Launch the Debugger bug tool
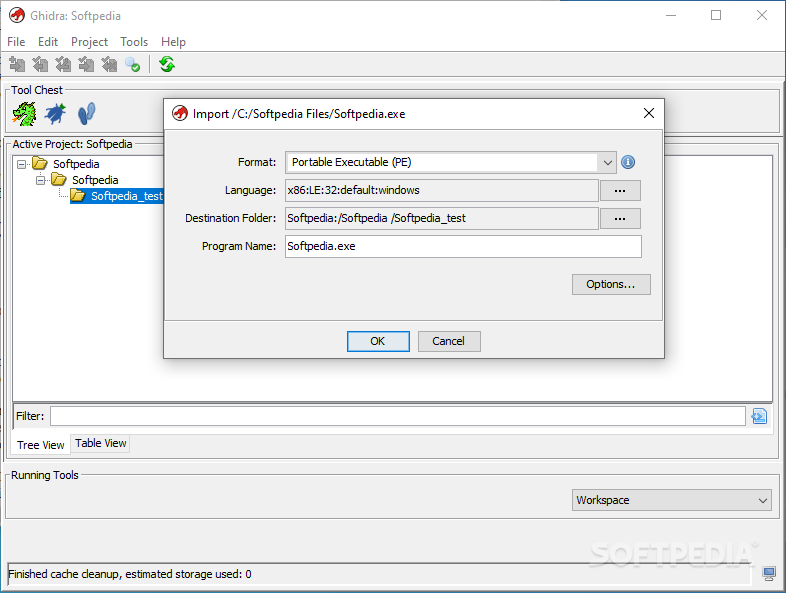 (x=55, y=114)
